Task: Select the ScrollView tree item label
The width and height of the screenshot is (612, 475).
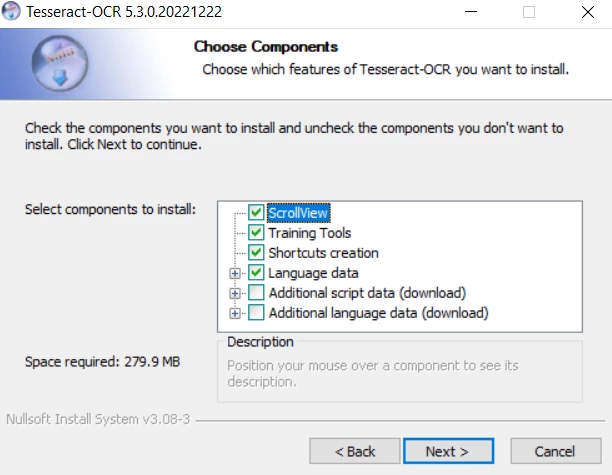Action: pos(299,213)
